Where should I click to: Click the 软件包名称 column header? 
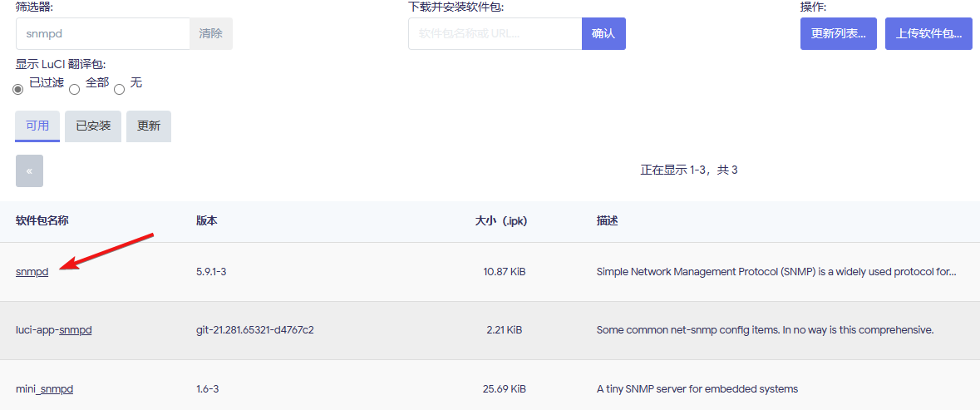[42, 221]
